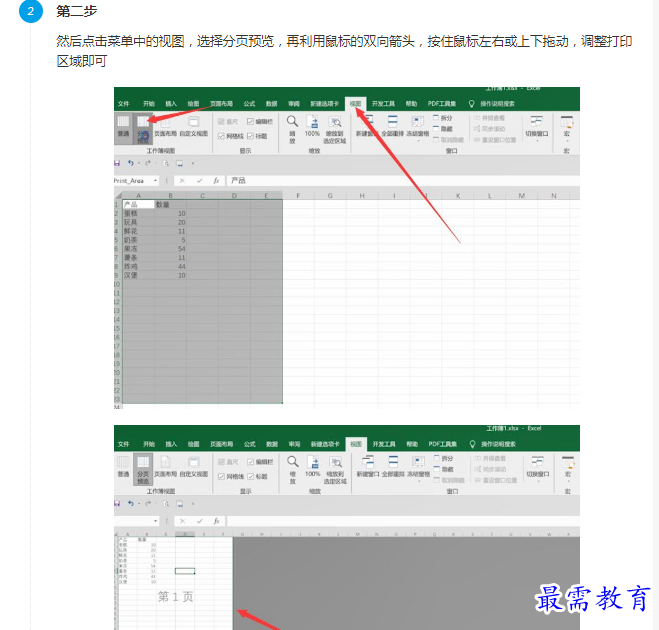Viewport: 659px width, 630px height.
Task: Toggle 网格线 checkbox in lower Excel ribbon
Action: [x=221, y=476]
